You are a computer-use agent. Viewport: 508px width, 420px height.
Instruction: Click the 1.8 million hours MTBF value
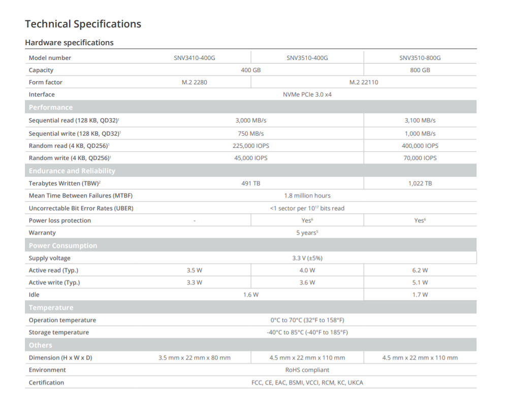(307, 196)
